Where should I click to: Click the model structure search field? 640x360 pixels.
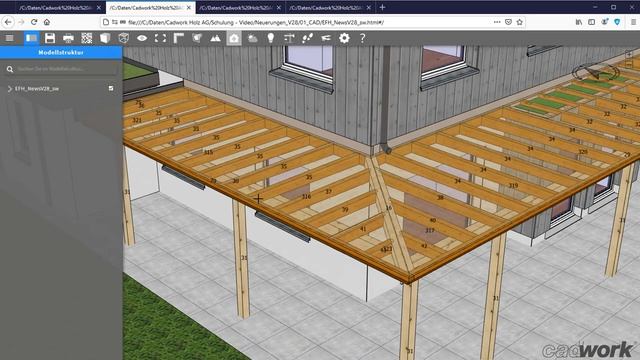pos(61,69)
